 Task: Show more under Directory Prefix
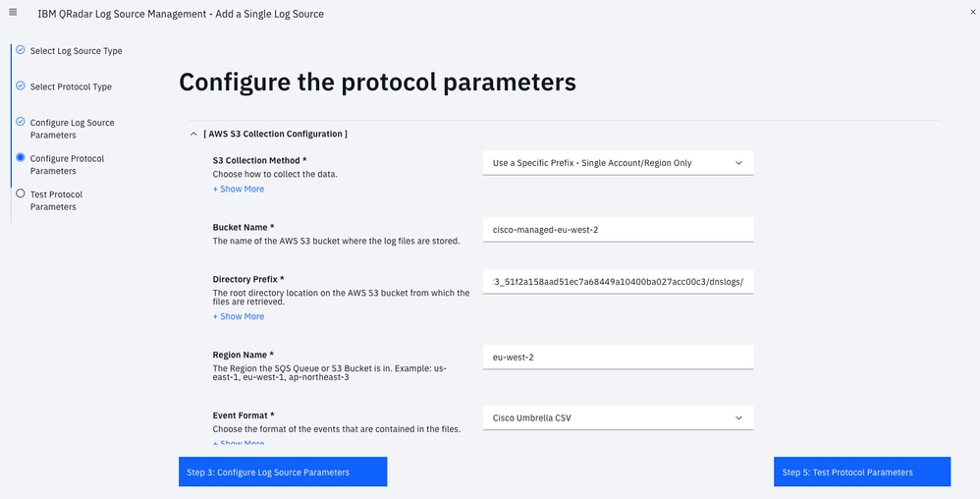pos(239,316)
